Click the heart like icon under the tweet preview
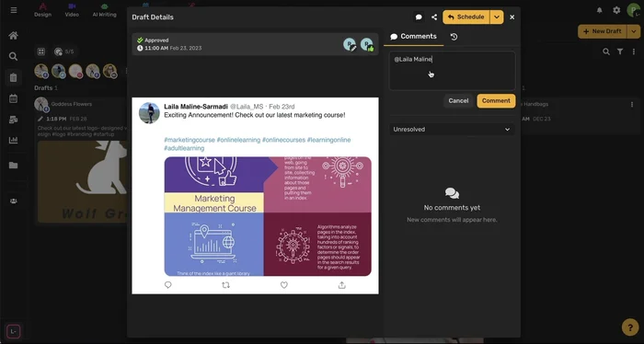This screenshot has width=644, height=344. [x=283, y=285]
